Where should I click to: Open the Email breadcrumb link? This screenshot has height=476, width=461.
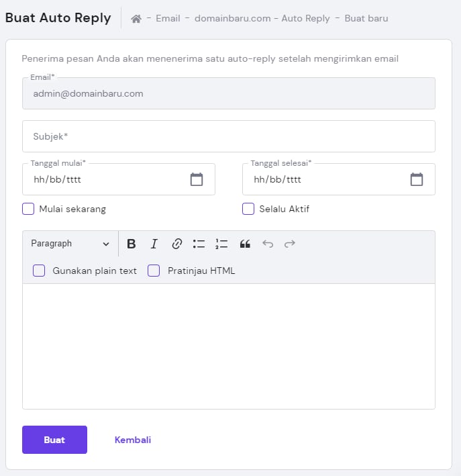click(x=168, y=19)
